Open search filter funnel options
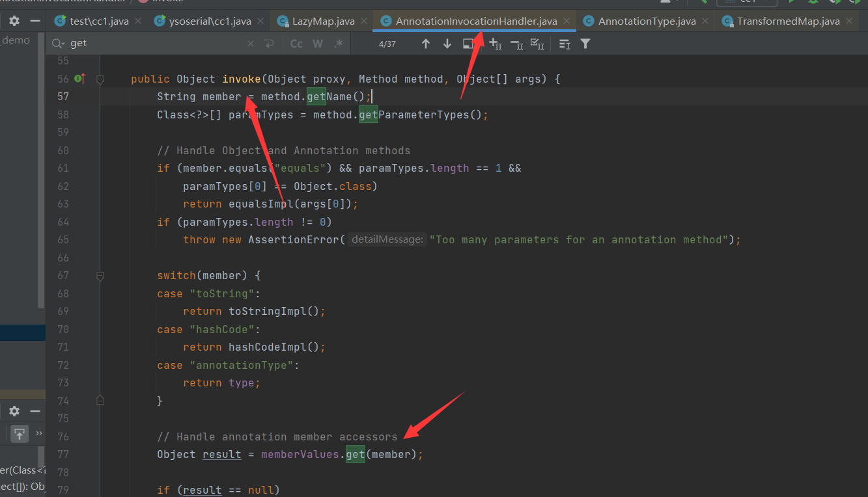This screenshot has width=868, height=497. [x=585, y=44]
